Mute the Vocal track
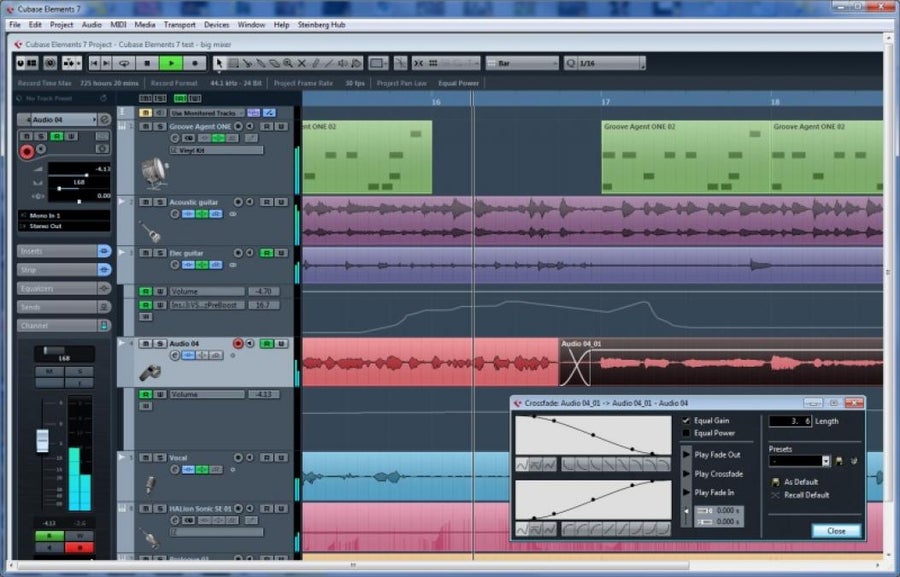 click(146, 458)
